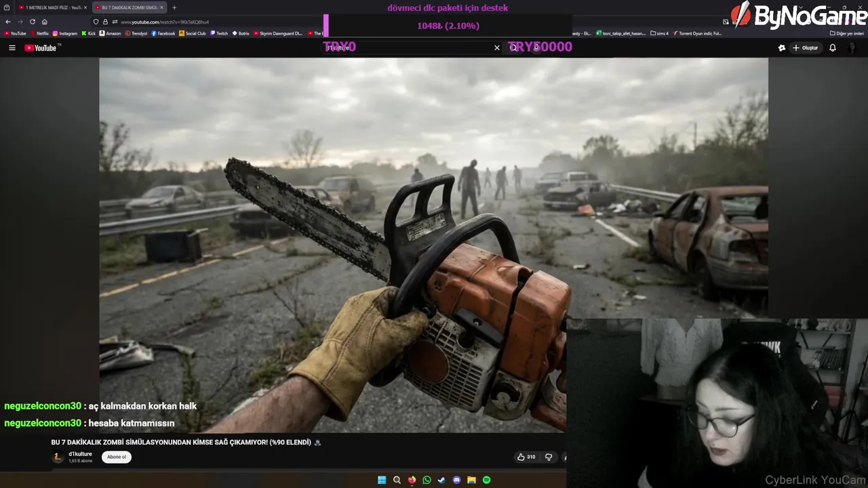Click the zombie chainsaw video player
868x488 pixels.
pos(433,245)
